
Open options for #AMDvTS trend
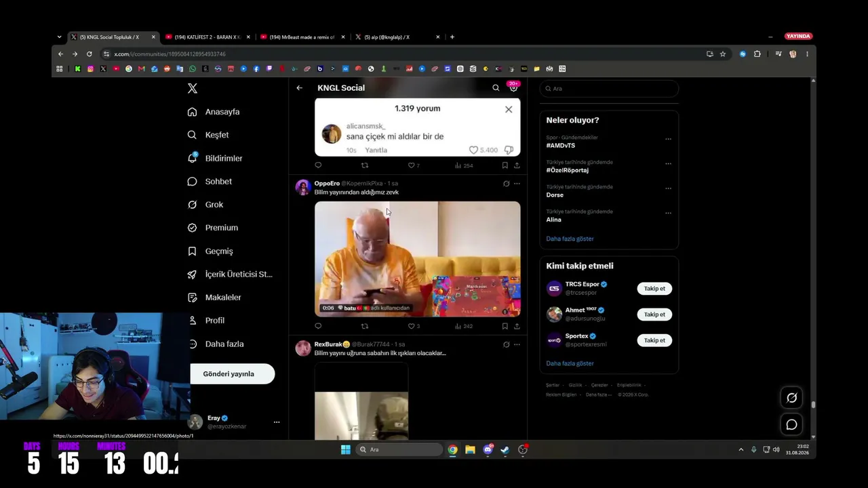pyautogui.click(x=668, y=139)
